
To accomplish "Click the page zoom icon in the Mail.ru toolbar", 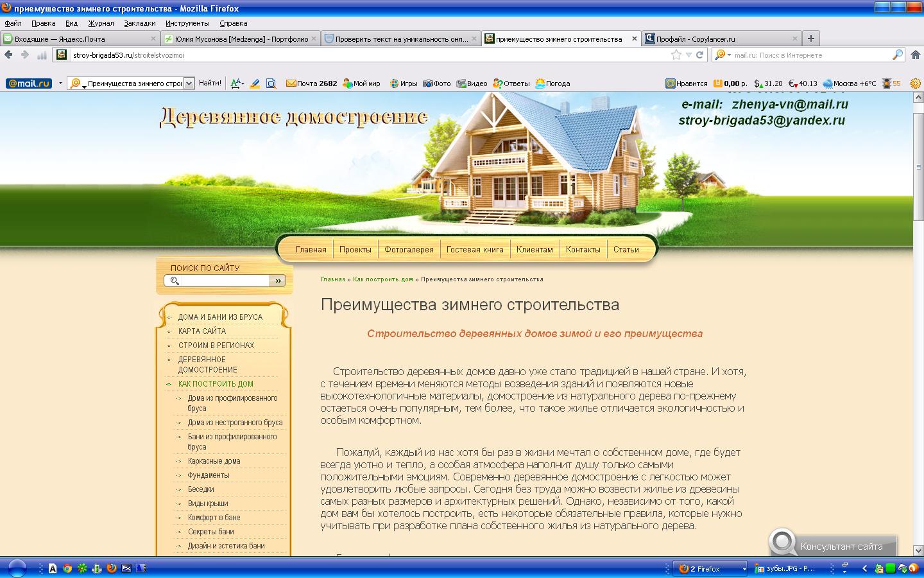I will pos(271,83).
